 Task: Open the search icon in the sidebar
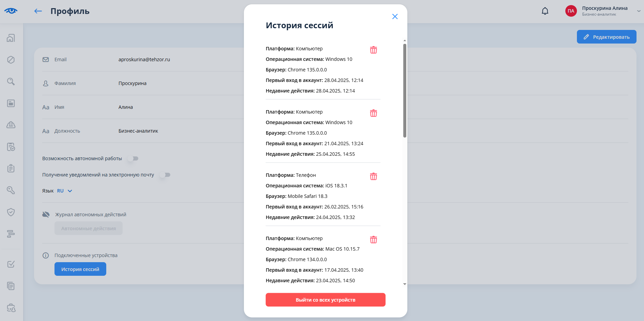coord(11,82)
